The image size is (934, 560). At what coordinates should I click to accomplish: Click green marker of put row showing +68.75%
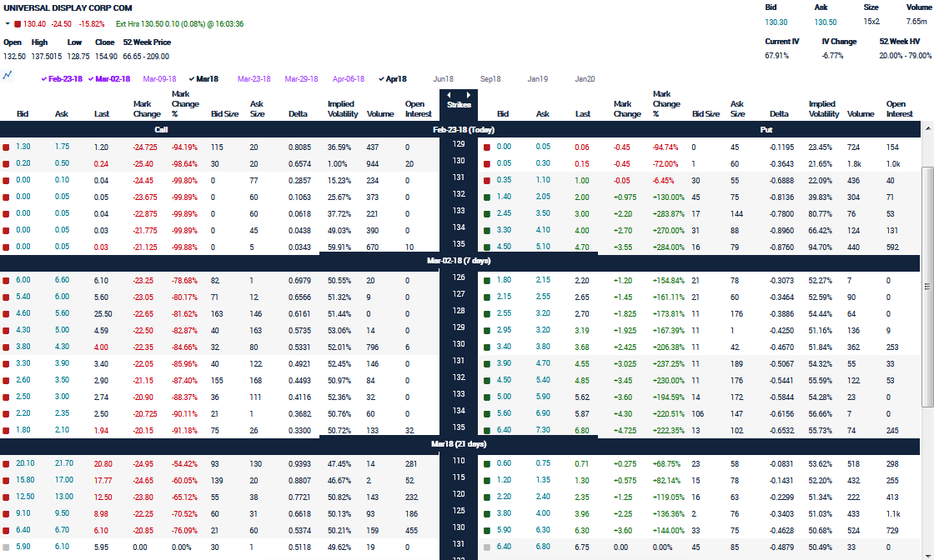click(x=487, y=463)
